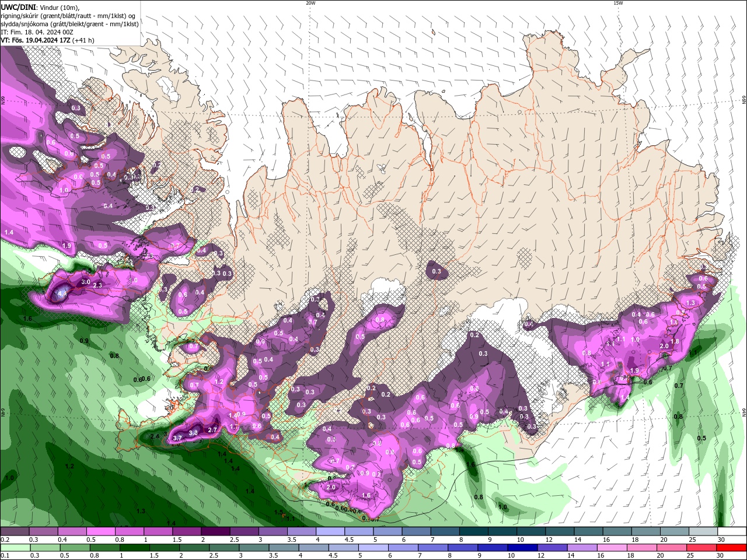Viewport: 747px width, 560px height.
Task: Click the '(+41 h)' forecast offset text
Action: (84, 40)
